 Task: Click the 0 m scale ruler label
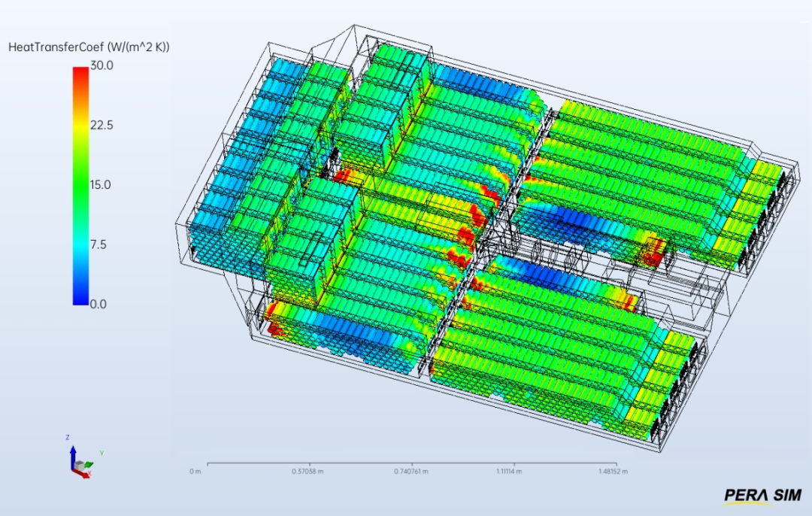195,472
